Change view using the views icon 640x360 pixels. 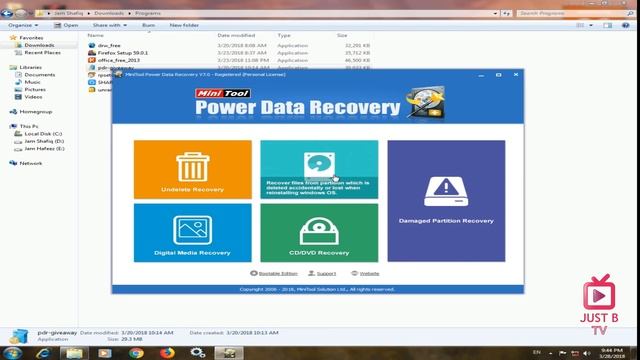(580, 25)
